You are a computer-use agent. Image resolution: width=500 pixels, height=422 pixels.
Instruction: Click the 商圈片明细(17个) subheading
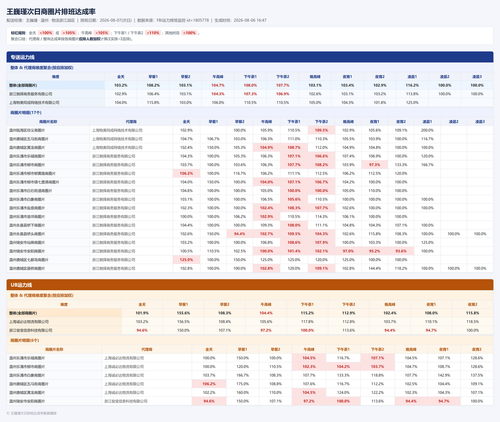click(26, 113)
